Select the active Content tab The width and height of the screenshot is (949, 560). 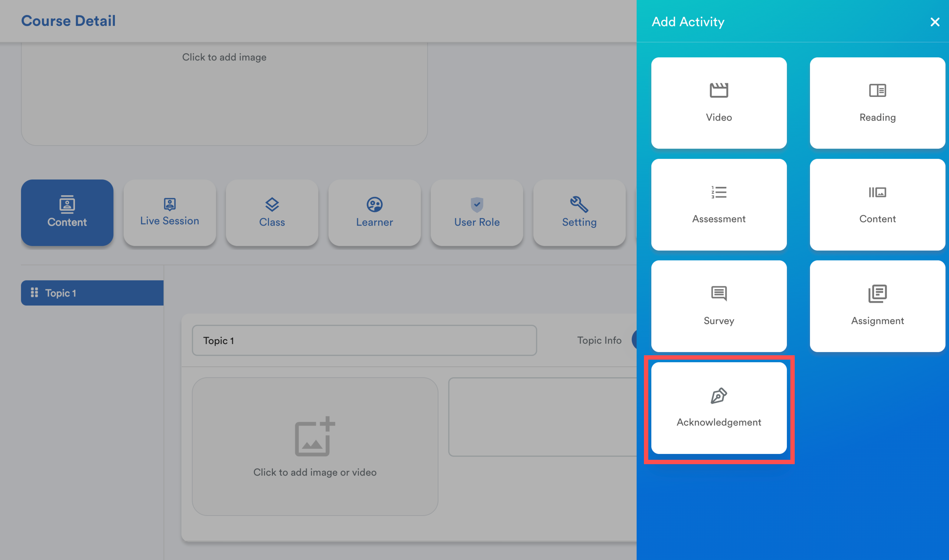[67, 213]
